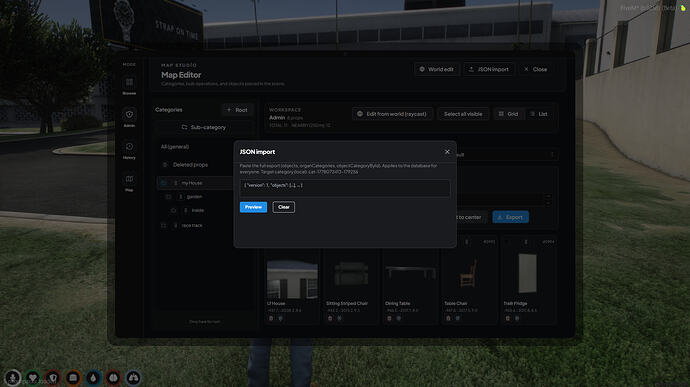Click the World edit button
Image resolution: width=690 pixels, height=387 pixels.
pyautogui.click(x=437, y=69)
